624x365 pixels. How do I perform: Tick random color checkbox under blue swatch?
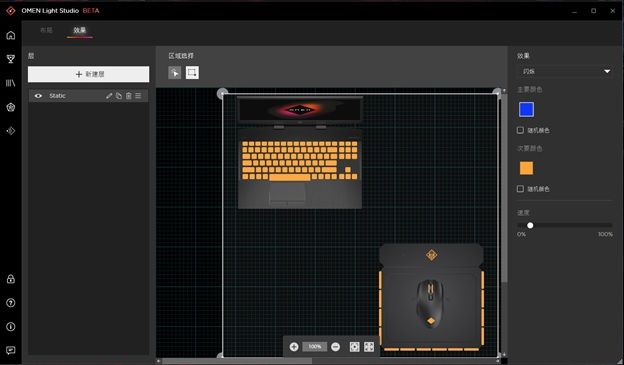[520, 130]
